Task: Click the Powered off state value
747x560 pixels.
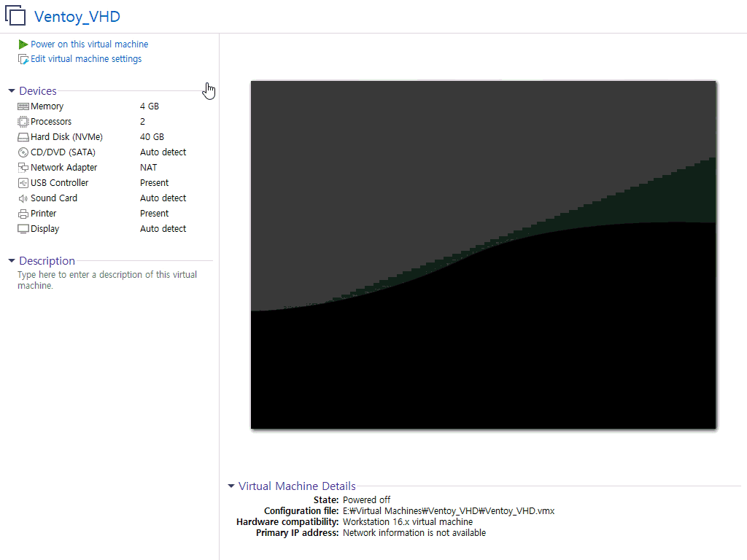Action: (366, 500)
